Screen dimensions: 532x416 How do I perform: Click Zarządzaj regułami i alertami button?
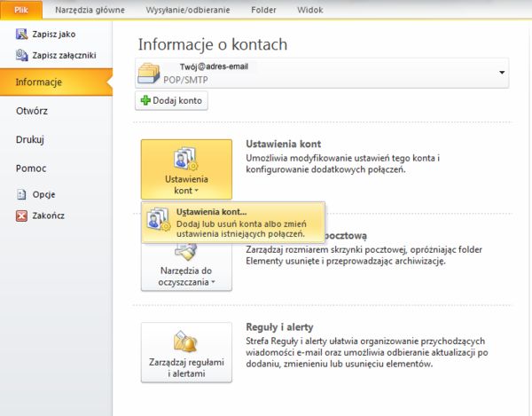click(186, 352)
